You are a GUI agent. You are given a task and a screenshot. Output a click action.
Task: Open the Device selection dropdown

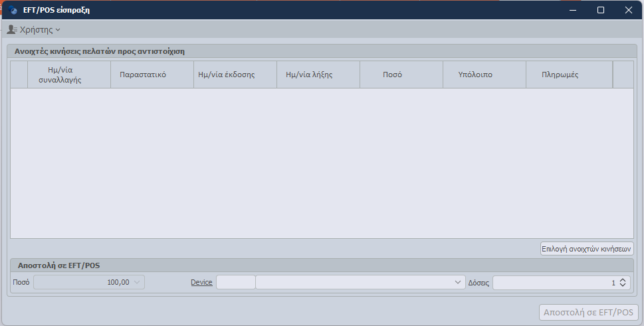(x=458, y=282)
